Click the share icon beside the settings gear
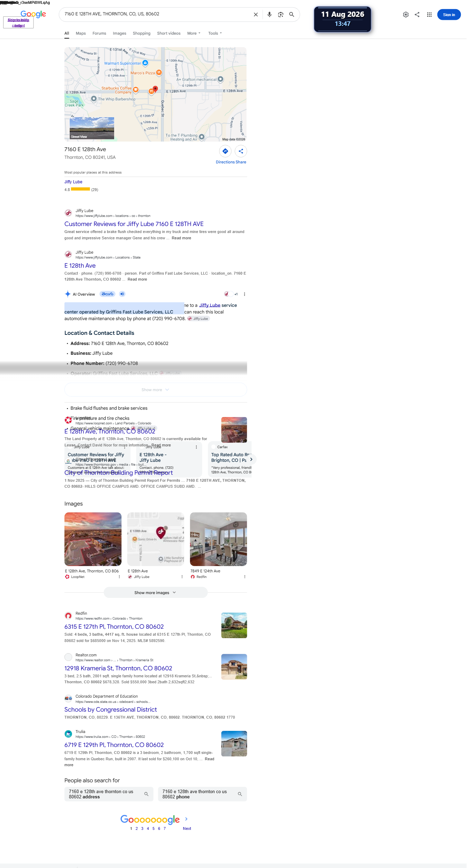Screen dimensions: 472x868 tap(417, 15)
